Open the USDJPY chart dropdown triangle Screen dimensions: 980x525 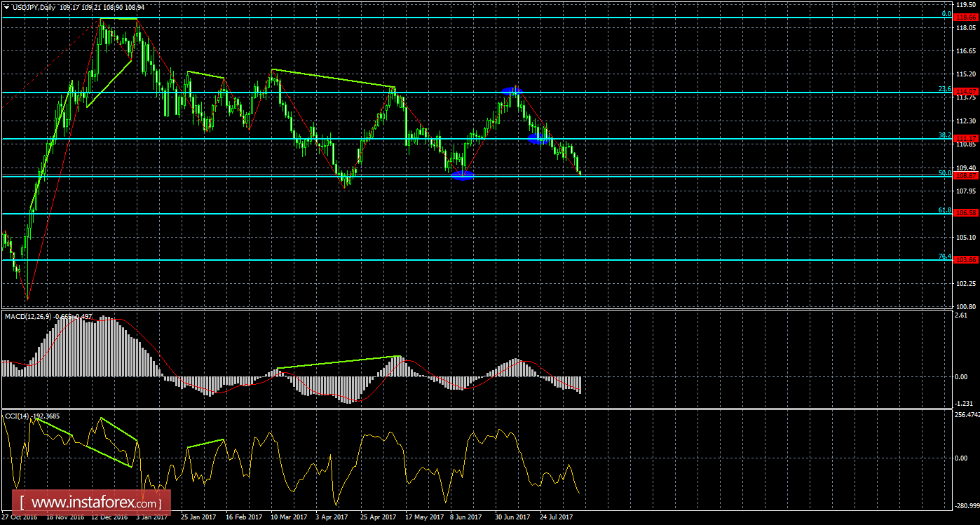click(x=6, y=6)
